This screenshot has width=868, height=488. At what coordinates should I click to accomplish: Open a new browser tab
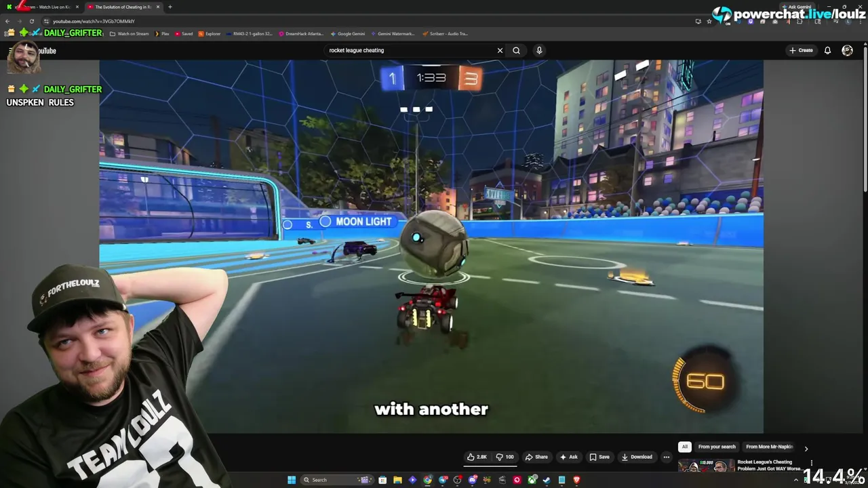pyautogui.click(x=170, y=7)
